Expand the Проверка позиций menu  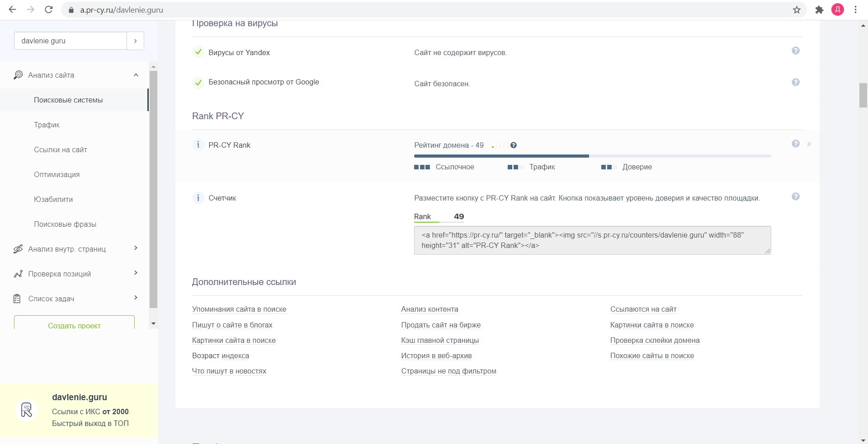[x=136, y=273]
